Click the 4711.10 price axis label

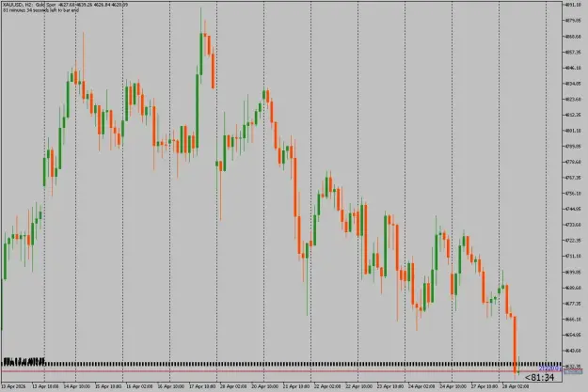click(573, 256)
